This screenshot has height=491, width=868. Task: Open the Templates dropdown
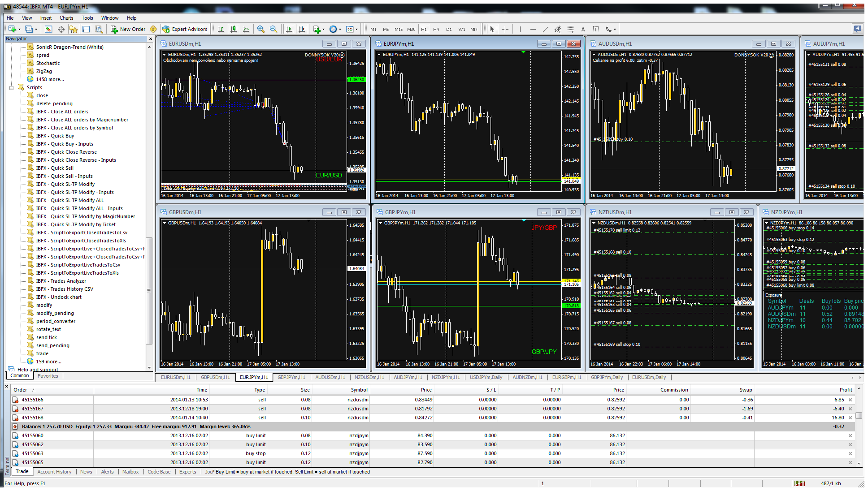[x=356, y=30]
